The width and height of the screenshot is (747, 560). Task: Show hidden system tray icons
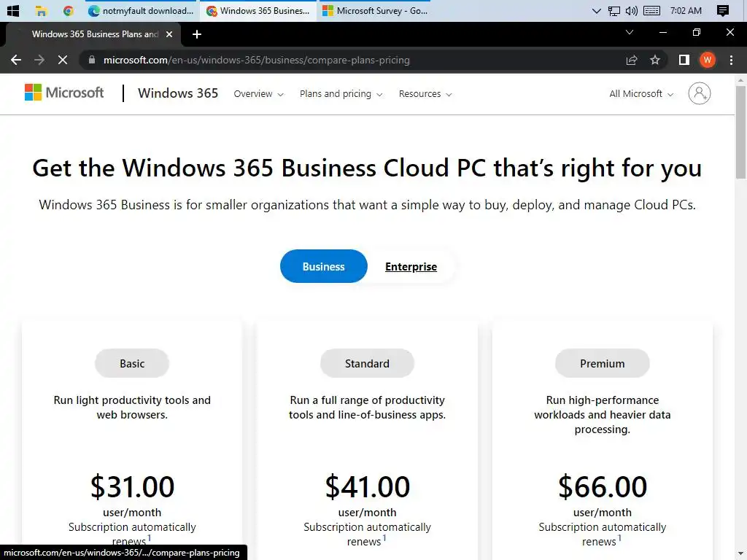(x=596, y=10)
